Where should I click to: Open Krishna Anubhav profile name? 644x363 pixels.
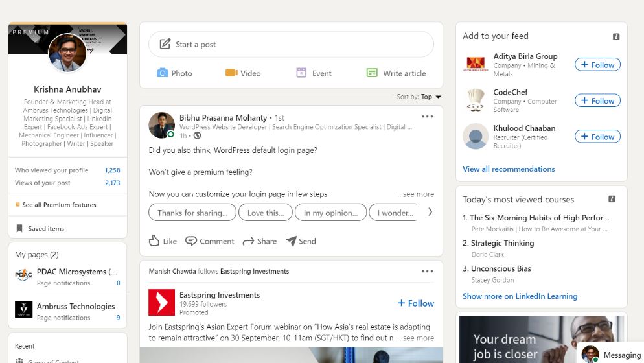click(67, 89)
